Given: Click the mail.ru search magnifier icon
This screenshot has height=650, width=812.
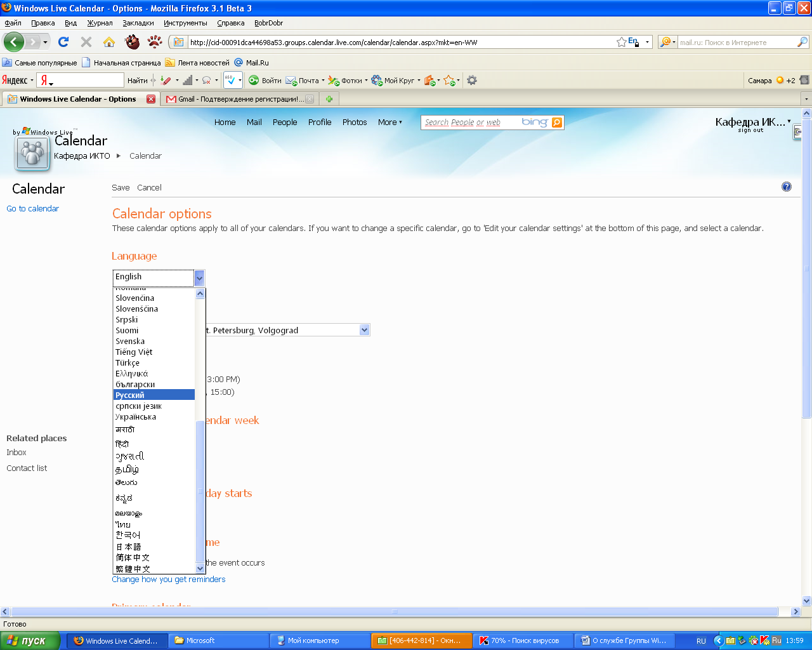Looking at the screenshot, I should click(x=802, y=42).
